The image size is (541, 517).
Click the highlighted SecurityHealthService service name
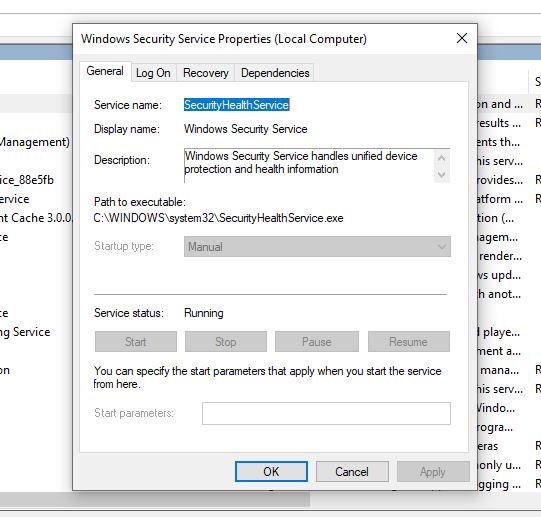click(x=236, y=105)
